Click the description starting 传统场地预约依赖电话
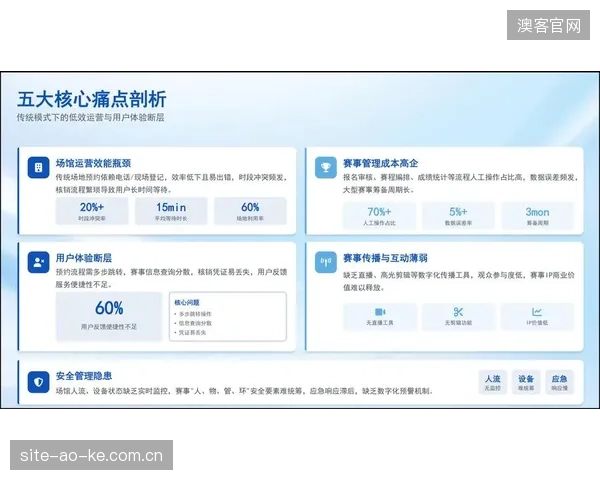Viewport: 600px width, 480px height. 171,183
